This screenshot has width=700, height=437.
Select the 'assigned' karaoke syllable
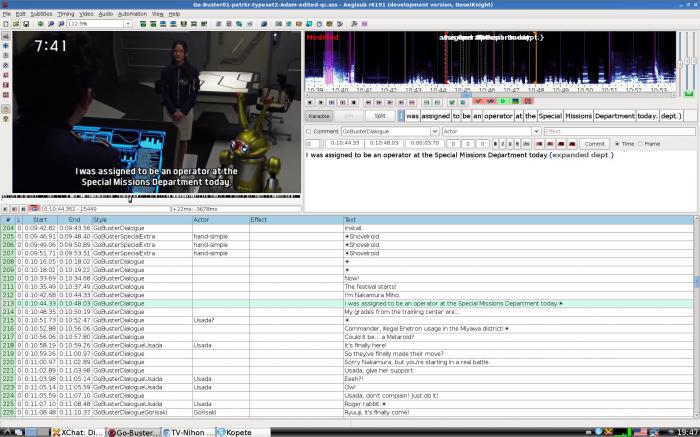click(x=435, y=116)
